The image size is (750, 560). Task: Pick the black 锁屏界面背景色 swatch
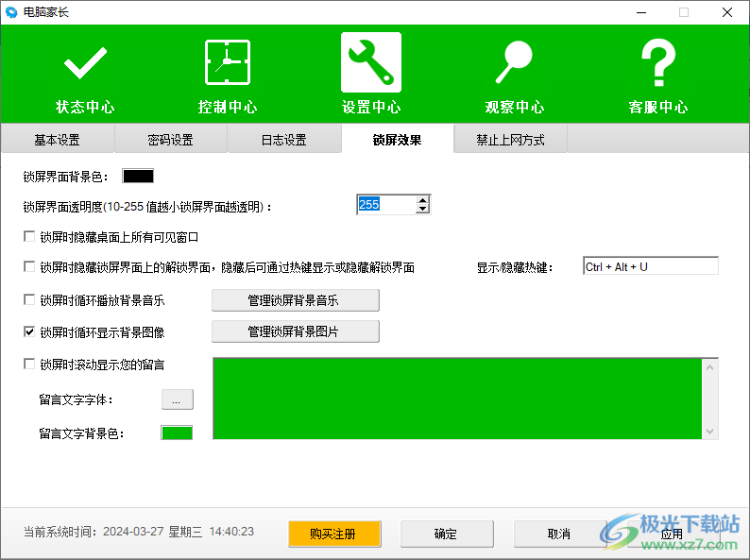[x=138, y=176]
